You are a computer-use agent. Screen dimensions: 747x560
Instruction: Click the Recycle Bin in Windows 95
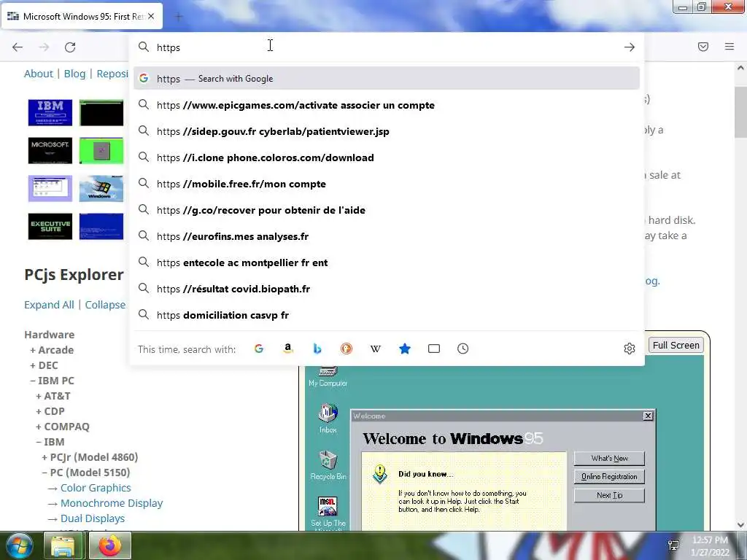328,464
